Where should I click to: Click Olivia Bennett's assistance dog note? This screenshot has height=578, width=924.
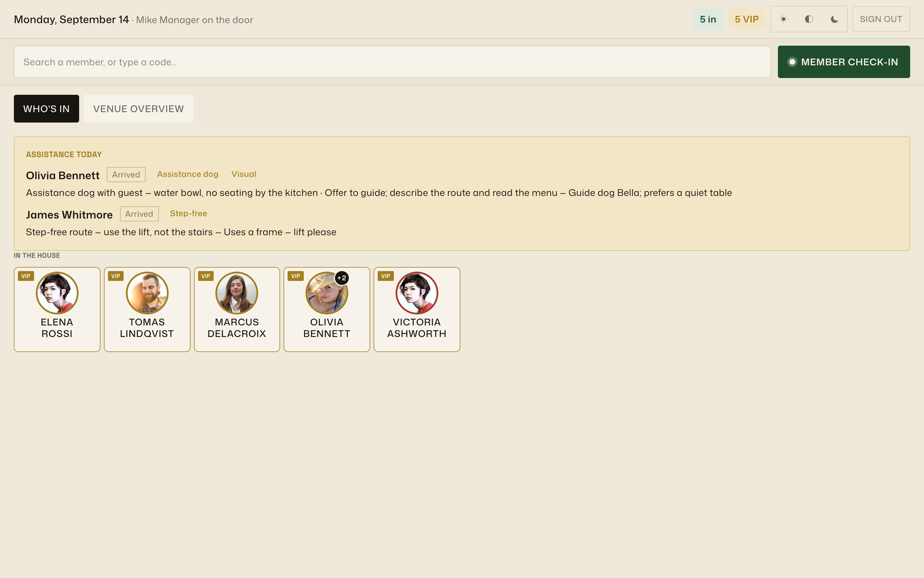[379, 193]
